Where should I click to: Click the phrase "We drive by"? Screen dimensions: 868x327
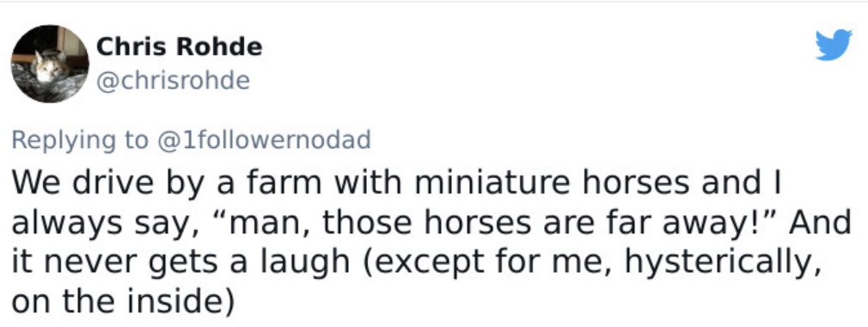[110, 185]
